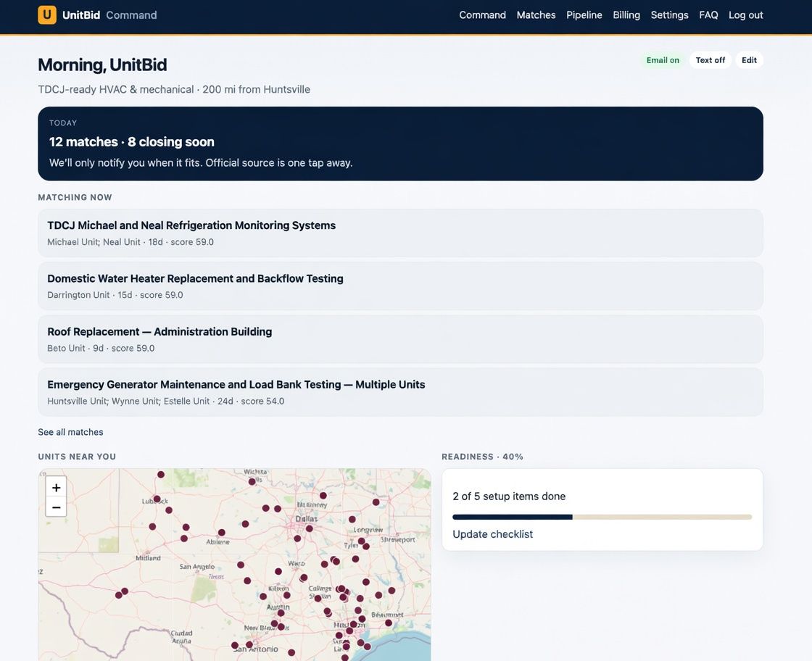Click 'Michael Unit; Neal Unit · 18d' text
812x661 pixels.
(x=105, y=242)
